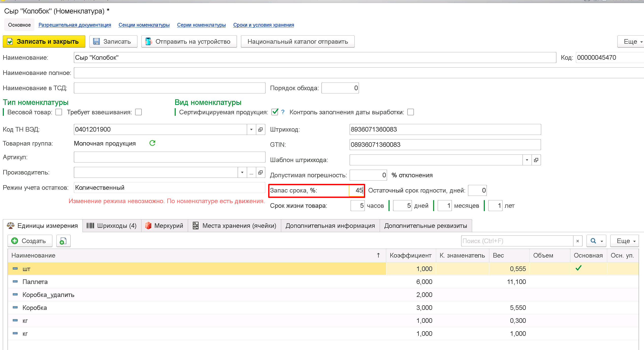The width and height of the screenshot is (644, 350).
Task: Clear the search field with the X
Action: pyautogui.click(x=577, y=241)
